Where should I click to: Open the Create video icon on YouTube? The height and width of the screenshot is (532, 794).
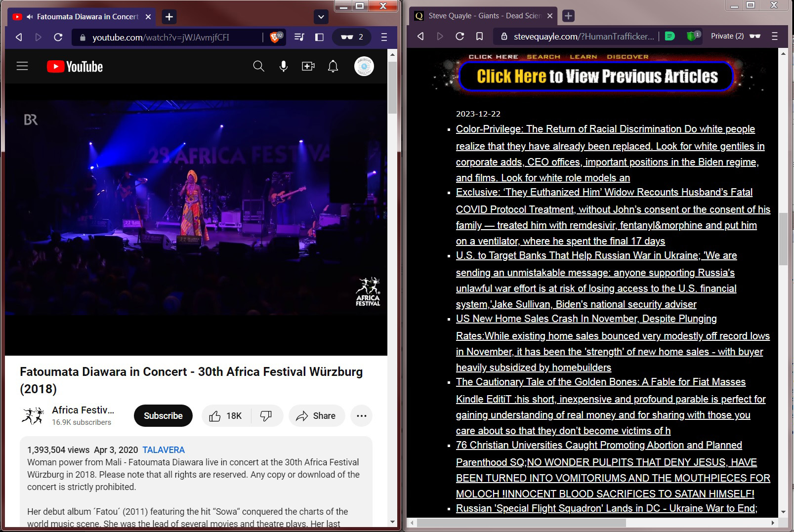point(308,66)
